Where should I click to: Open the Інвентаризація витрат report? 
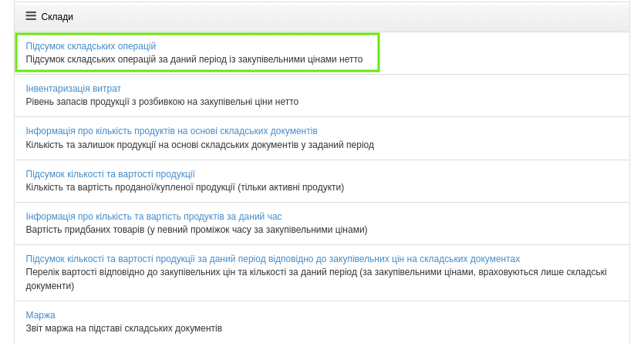73,89
